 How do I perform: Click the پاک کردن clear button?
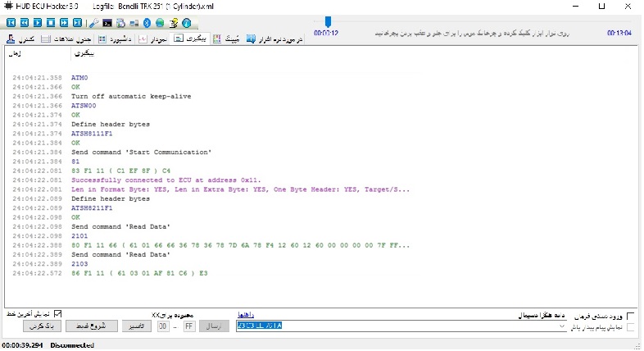click(43, 326)
